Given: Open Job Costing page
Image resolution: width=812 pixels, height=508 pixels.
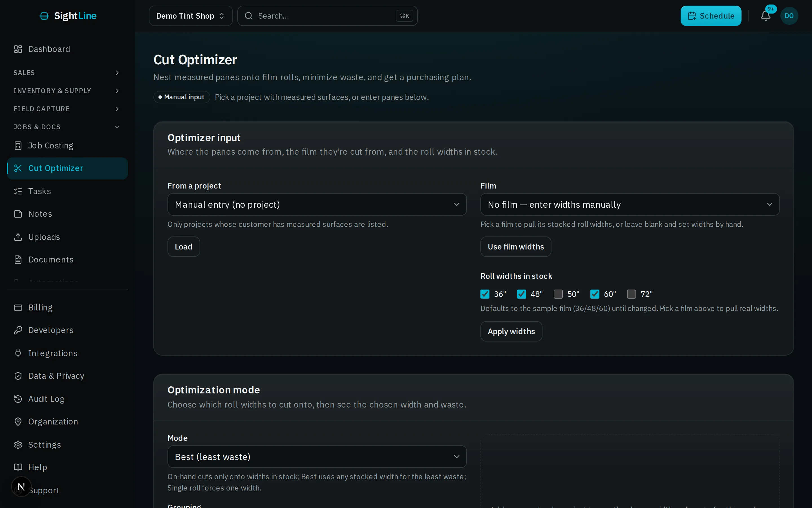Looking at the screenshot, I should pyautogui.click(x=67, y=145).
